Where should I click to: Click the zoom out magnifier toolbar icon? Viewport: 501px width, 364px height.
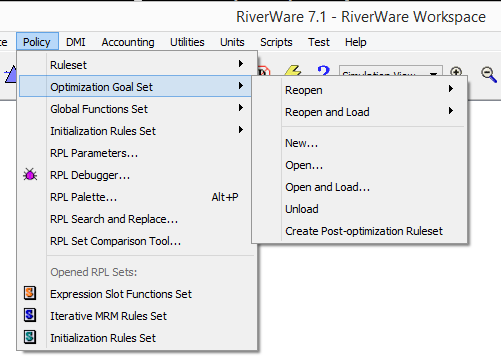coord(488,74)
